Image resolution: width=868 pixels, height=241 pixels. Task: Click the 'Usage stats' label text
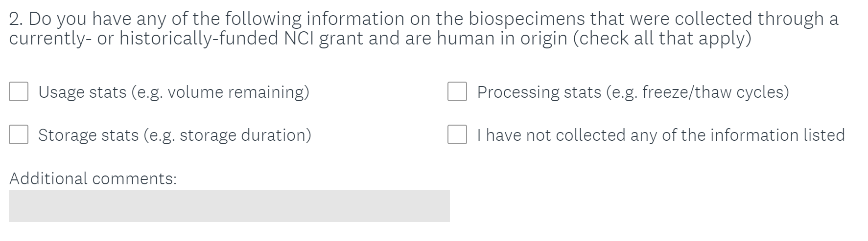tap(82, 92)
